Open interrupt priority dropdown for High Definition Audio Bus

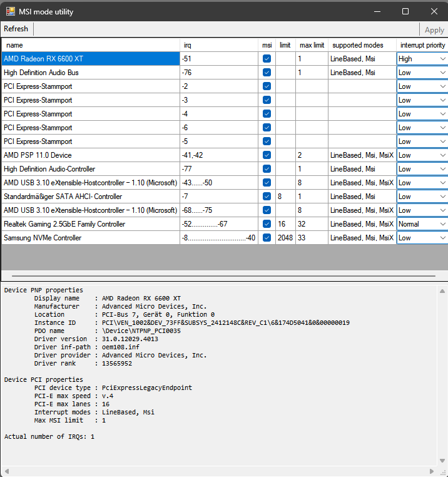click(x=422, y=73)
